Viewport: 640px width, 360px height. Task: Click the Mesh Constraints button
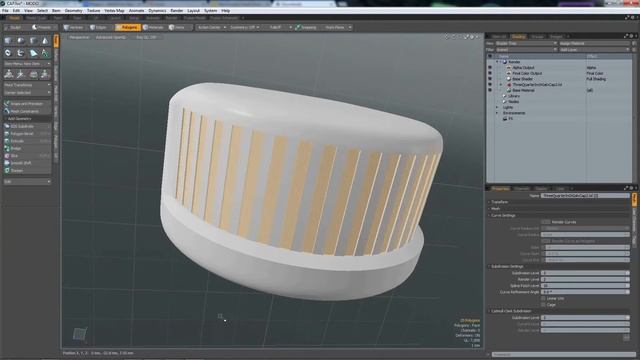pyautogui.click(x=27, y=111)
